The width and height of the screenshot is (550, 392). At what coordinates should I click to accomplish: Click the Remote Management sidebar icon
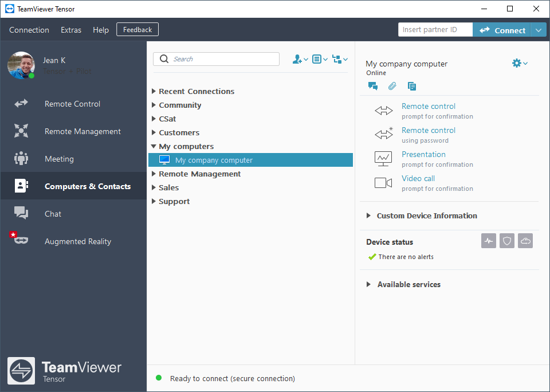click(21, 131)
